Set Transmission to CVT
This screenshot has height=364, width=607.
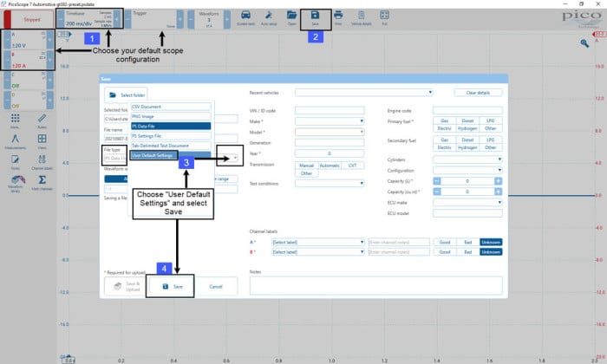coord(352,166)
